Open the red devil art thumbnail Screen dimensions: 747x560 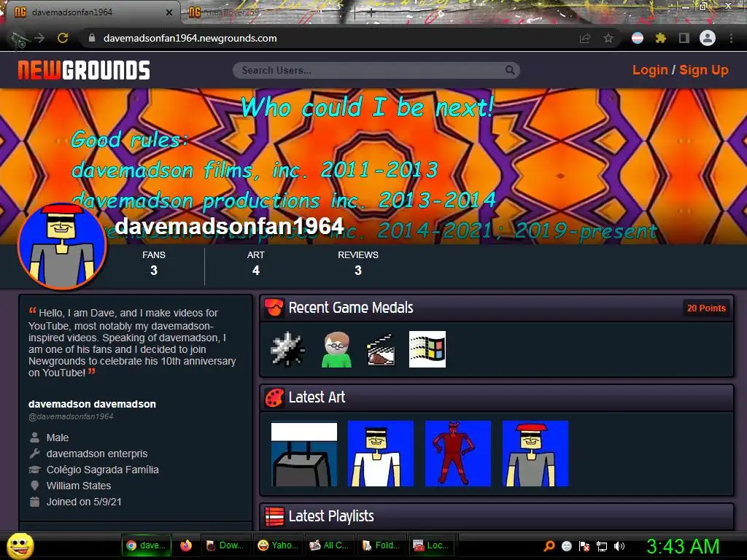458,454
